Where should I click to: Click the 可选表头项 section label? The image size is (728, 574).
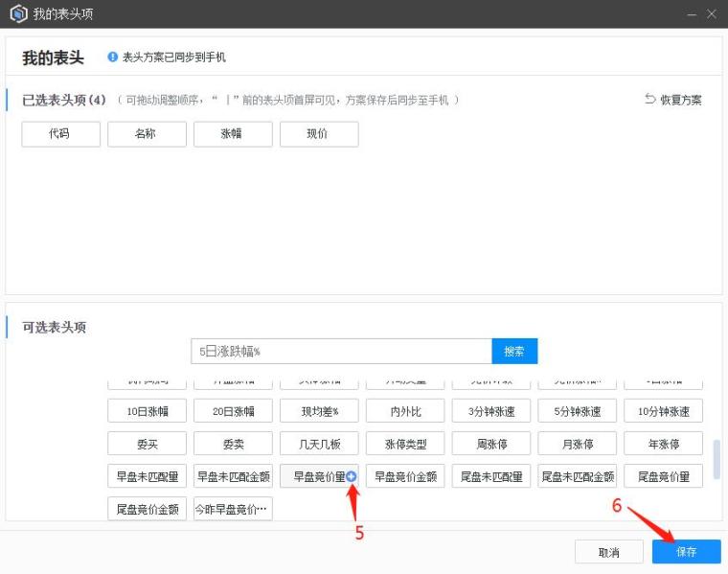(x=54, y=327)
